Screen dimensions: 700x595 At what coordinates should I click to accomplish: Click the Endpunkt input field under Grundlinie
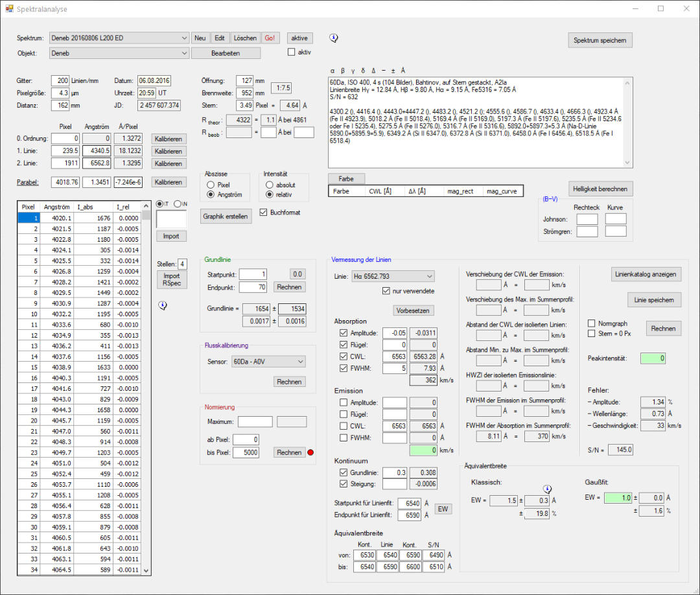coord(253,287)
